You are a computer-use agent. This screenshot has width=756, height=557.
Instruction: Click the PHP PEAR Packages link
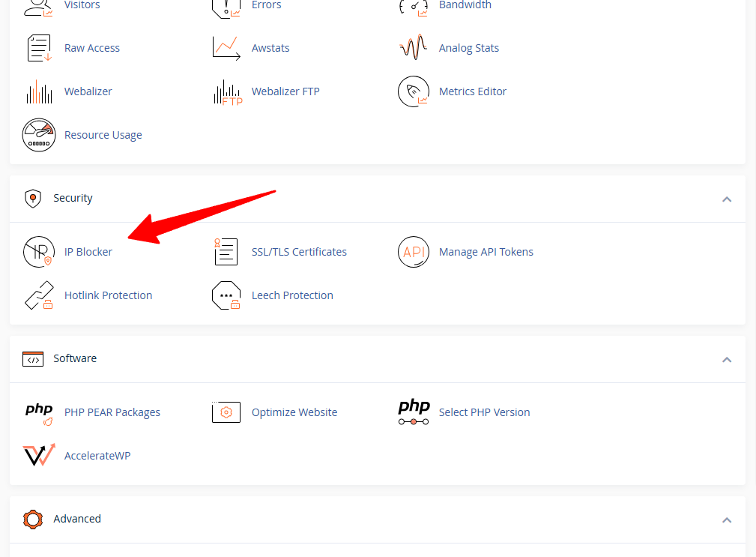pos(112,412)
